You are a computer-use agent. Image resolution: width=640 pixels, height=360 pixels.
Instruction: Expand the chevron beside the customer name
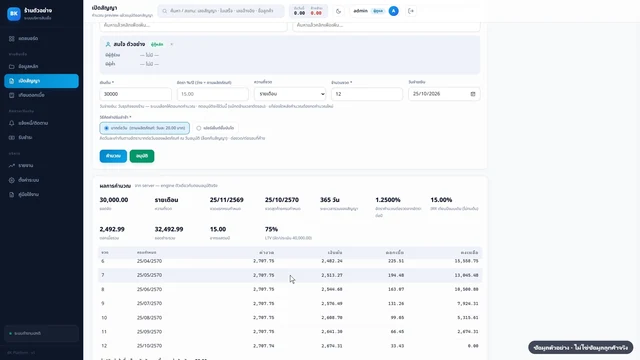pos(171,44)
